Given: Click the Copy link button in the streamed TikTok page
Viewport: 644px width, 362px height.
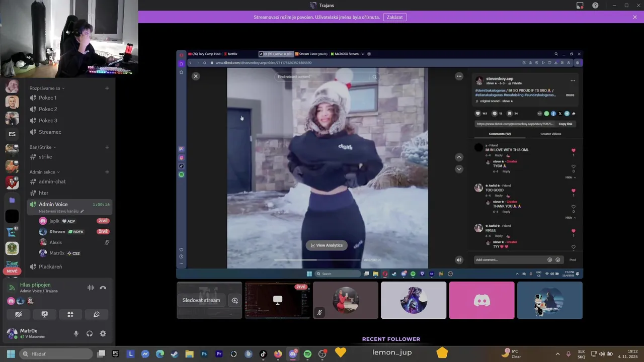Looking at the screenshot, I should [x=565, y=124].
